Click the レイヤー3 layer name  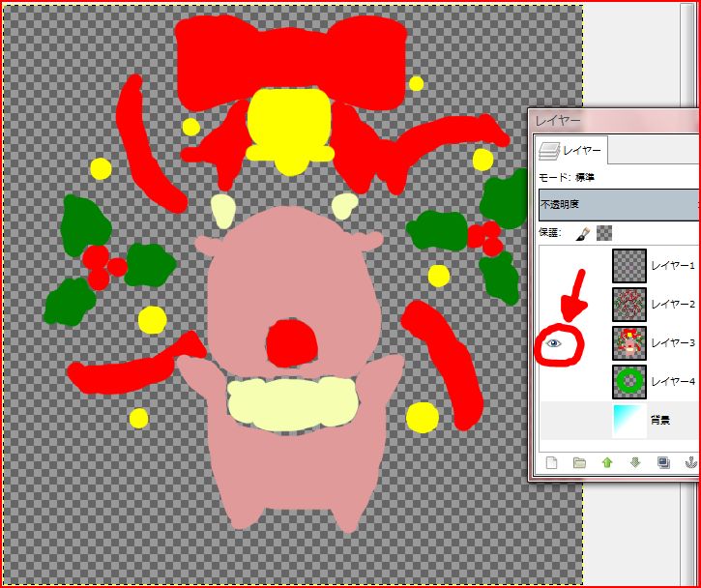(673, 343)
